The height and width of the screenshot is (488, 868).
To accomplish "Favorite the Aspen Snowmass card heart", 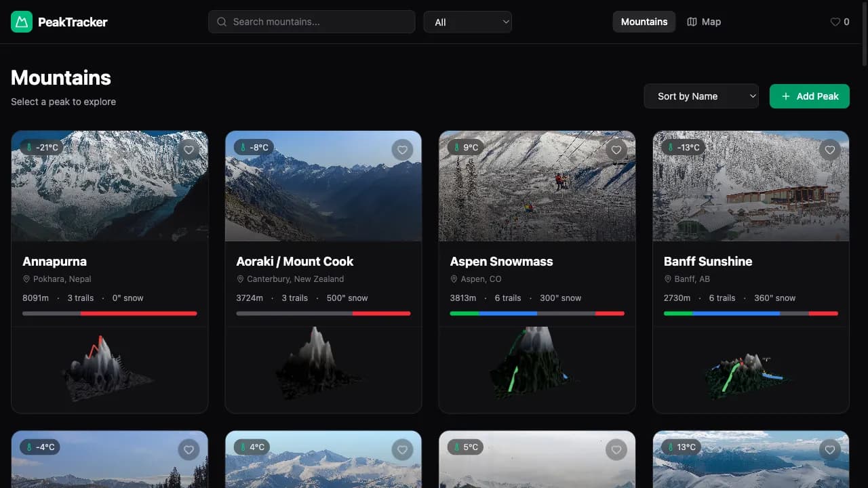I will [x=616, y=150].
